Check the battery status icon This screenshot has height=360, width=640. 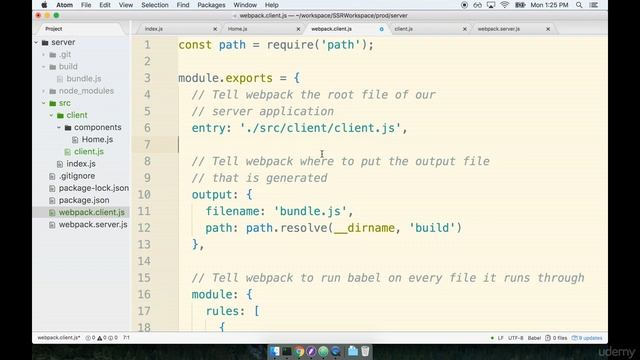tap(520, 5)
